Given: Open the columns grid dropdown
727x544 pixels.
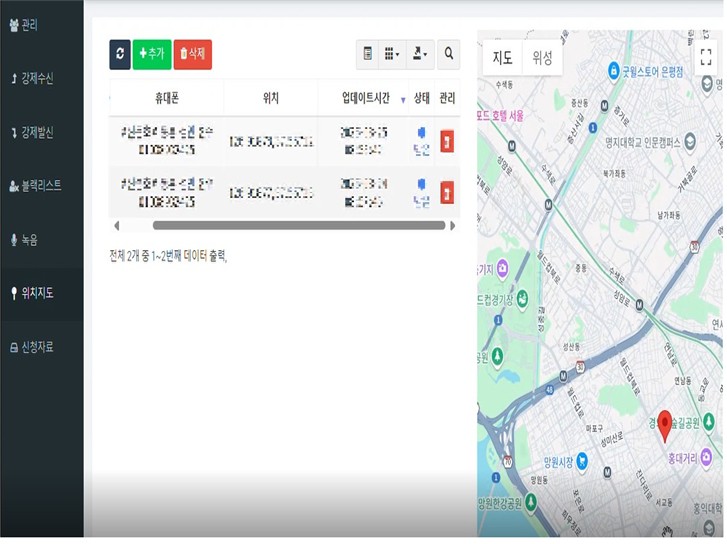Looking at the screenshot, I should 392,54.
